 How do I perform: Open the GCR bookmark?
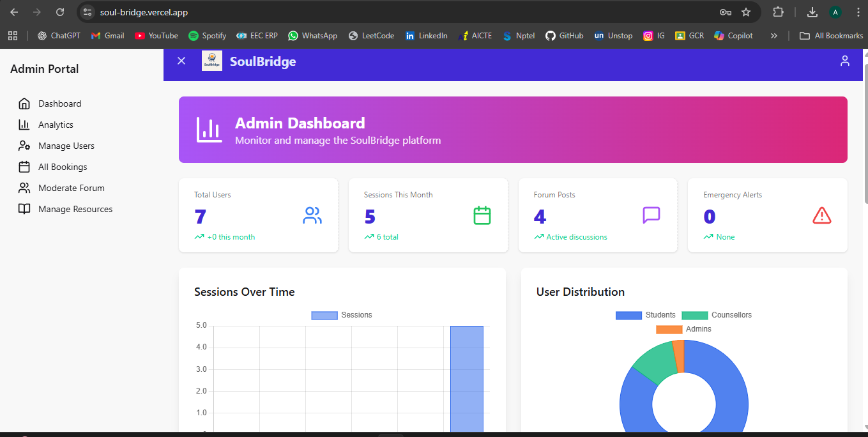click(689, 36)
